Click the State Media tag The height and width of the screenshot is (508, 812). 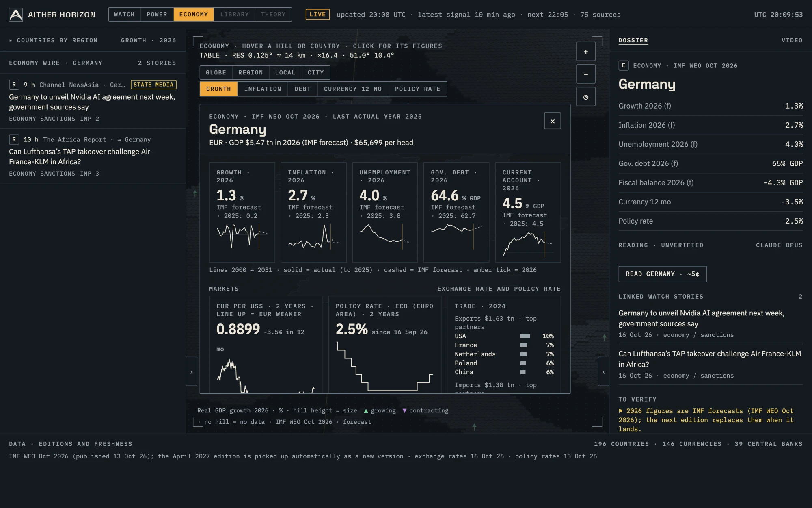coord(153,85)
